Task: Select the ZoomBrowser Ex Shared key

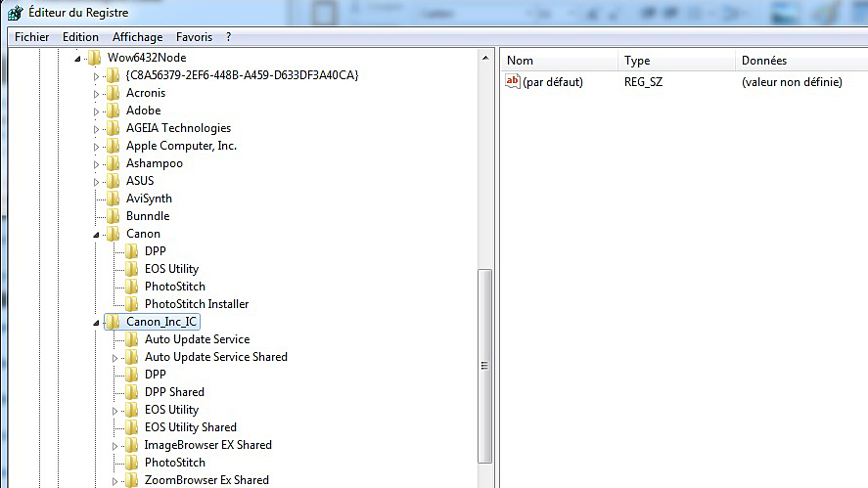Action: [x=206, y=480]
